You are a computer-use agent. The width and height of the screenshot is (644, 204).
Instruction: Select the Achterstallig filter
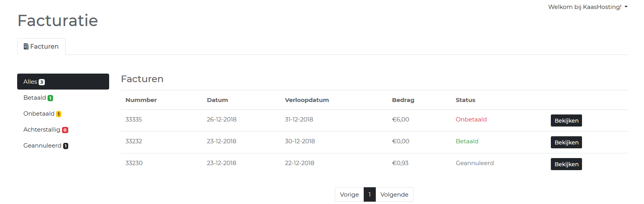pos(42,130)
